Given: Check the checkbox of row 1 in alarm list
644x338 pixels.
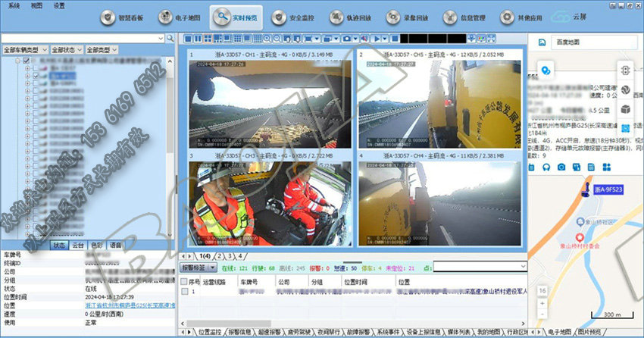Looking at the screenshot, I should point(184,291).
